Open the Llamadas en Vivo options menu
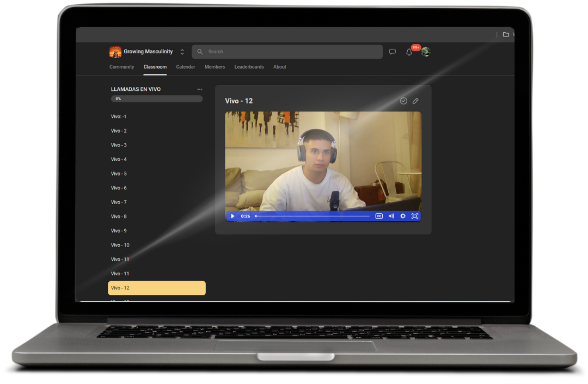Screen dimensions: 588x384 (200, 89)
